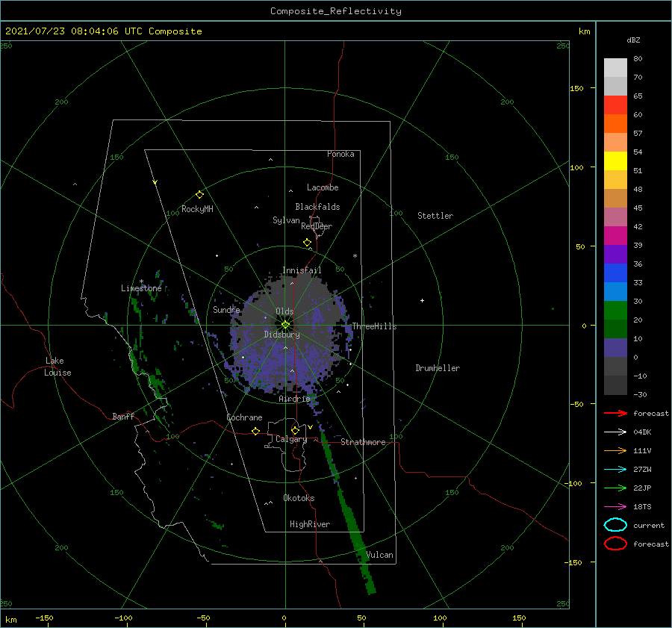The width and height of the screenshot is (672, 628).
Task: Click the Didsbury label
Action: (x=282, y=335)
